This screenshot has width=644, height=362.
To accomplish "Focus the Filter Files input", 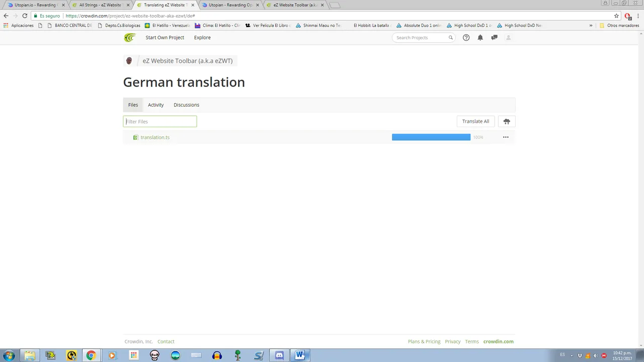I will (160, 121).
